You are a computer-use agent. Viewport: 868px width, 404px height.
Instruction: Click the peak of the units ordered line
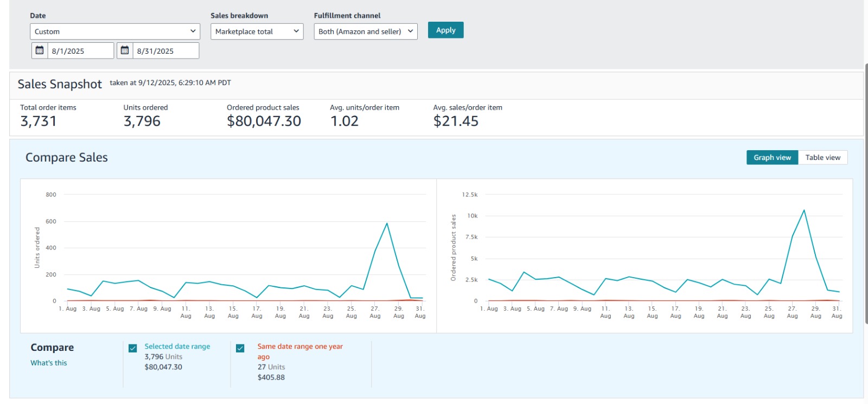coord(387,223)
